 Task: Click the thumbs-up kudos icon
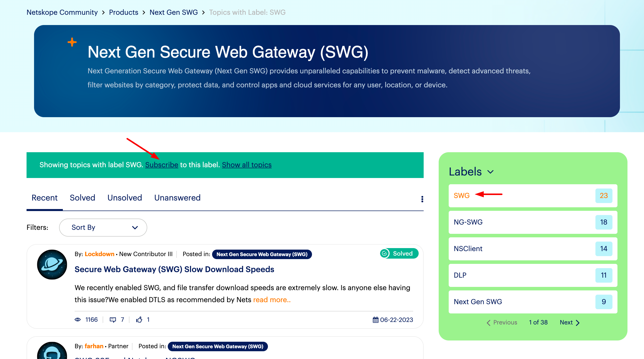(139, 320)
